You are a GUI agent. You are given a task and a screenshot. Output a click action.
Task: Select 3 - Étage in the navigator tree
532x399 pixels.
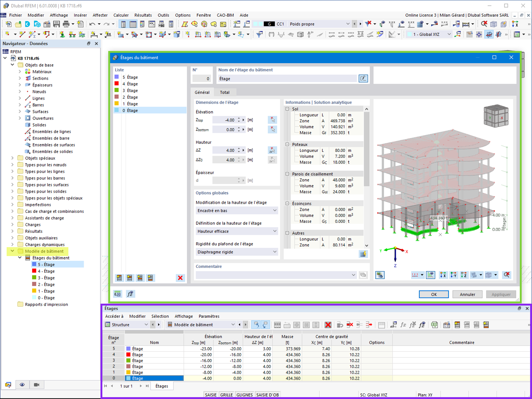[46, 278]
